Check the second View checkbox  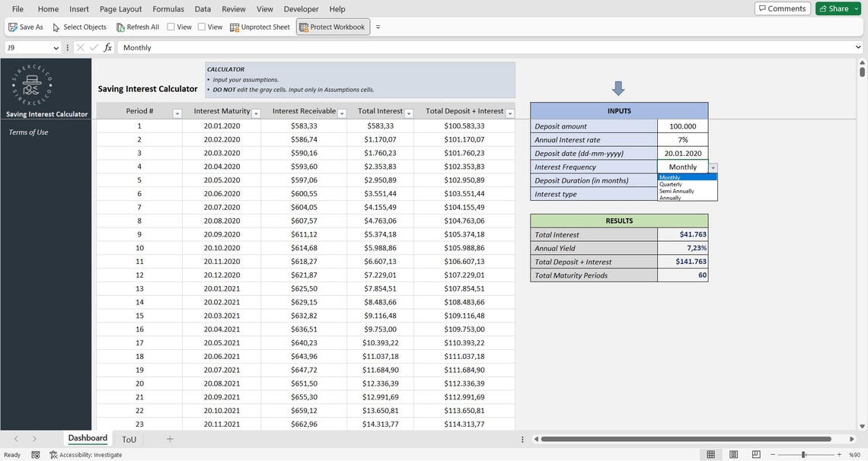202,27
